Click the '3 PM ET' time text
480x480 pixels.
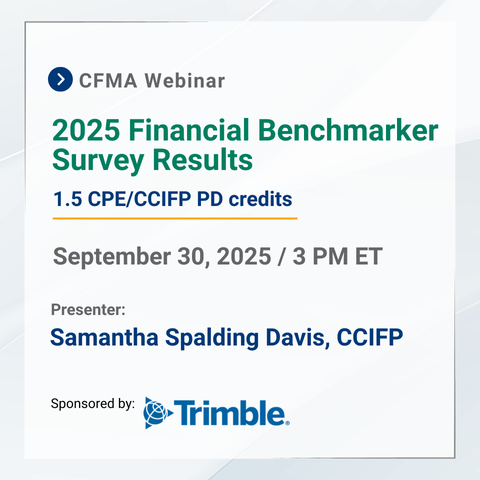(337, 256)
